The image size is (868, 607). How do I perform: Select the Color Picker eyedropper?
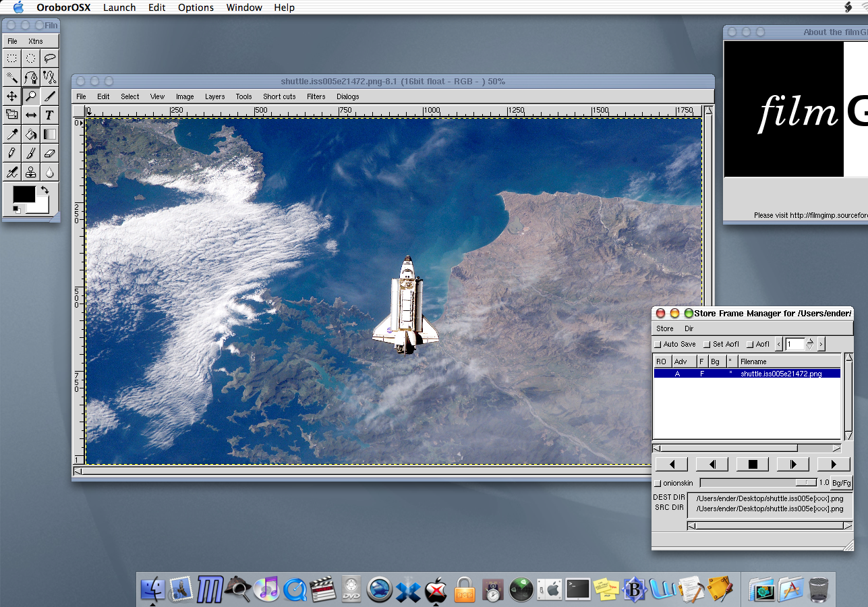click(x=12, y=134)
